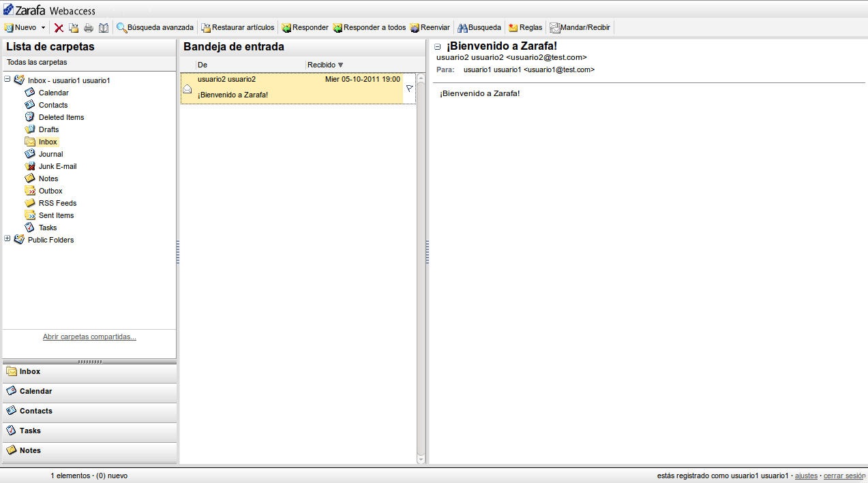Click message list scroll down arrow
The width and height of the screenshot is (868, 483).
(x=421, y=460)
